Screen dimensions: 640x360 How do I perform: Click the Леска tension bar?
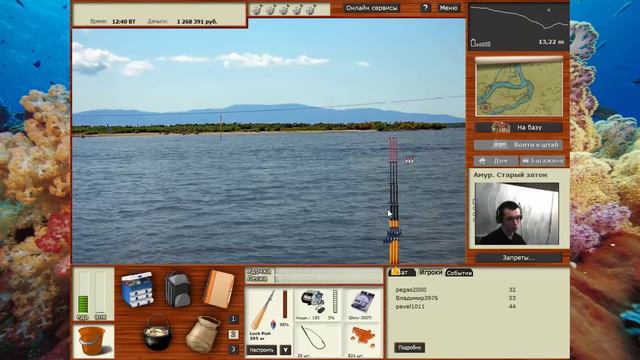pyautogui.click(x=328, y=279)
